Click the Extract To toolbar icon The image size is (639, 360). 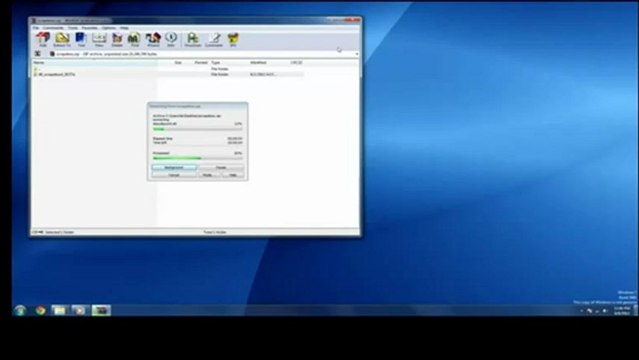[x=62, y=39]
